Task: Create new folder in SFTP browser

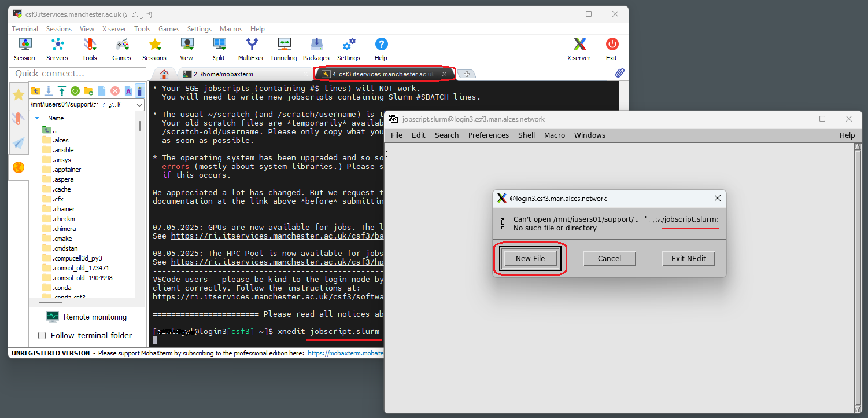Action: tap(88, 91)
